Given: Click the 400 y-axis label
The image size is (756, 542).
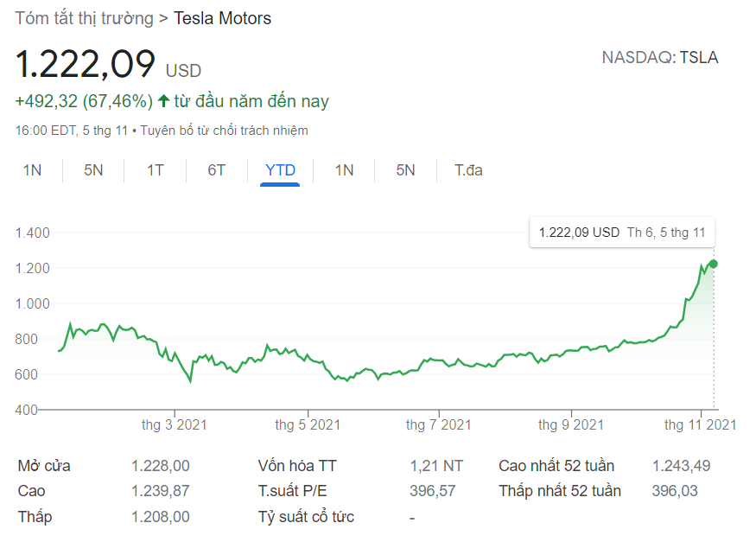Looking at the screenshot, I should tap(26, 410).
